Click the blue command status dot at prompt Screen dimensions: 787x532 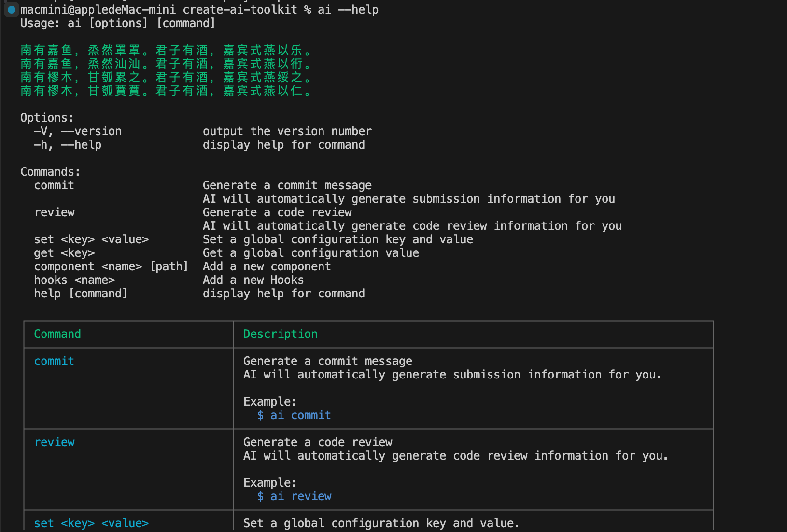pos(12,10)
